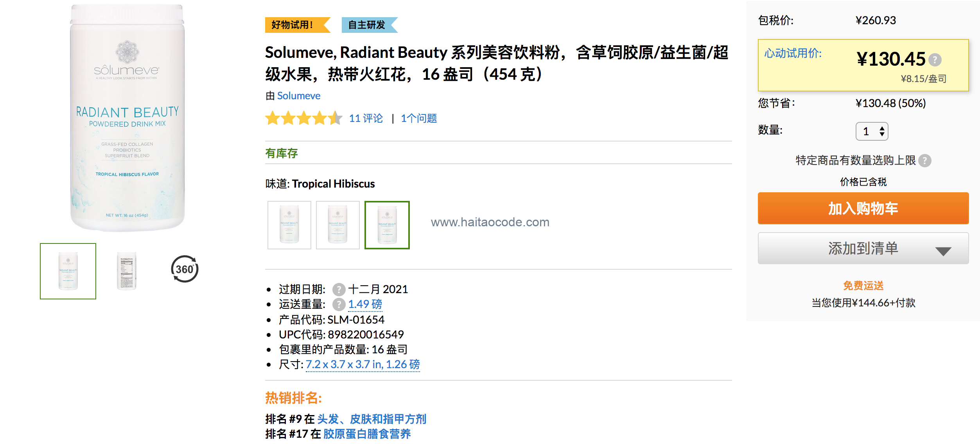
Task: Click help icon beside expiration date
Action: (339, 290)
